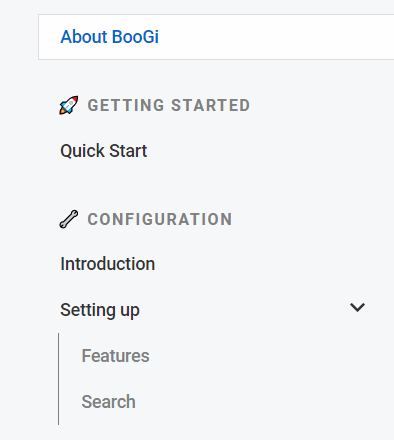Select the wrench emoji in the sidebar
Screen dimensions: 394x440
(x=69, y=219)
